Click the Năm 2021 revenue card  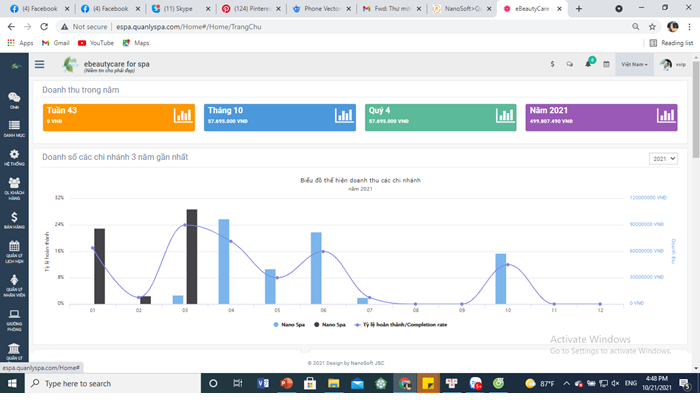click(x=601, y=117)
